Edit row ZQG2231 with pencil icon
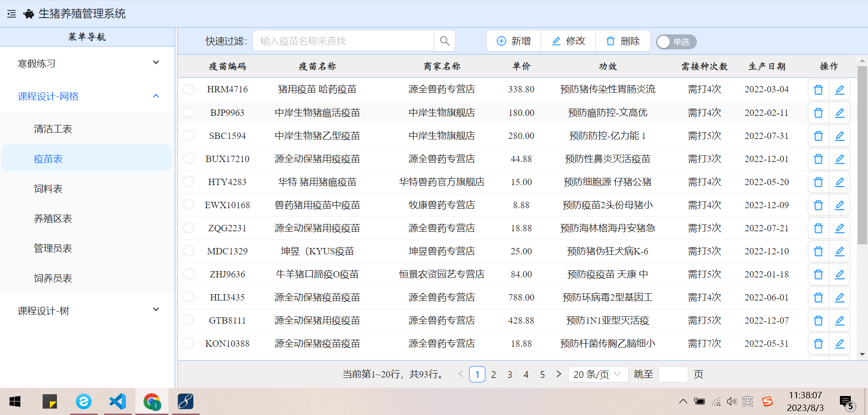 [x=839, y=228]
